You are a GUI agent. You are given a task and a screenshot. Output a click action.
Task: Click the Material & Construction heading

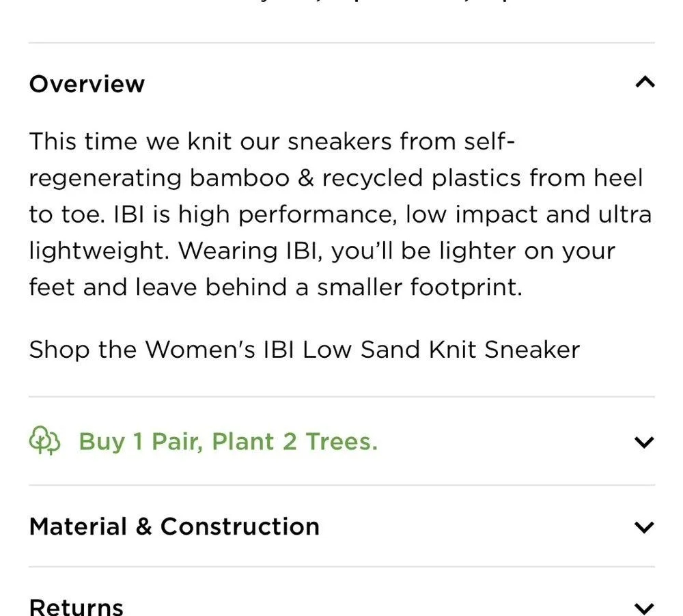click(174, 527)
